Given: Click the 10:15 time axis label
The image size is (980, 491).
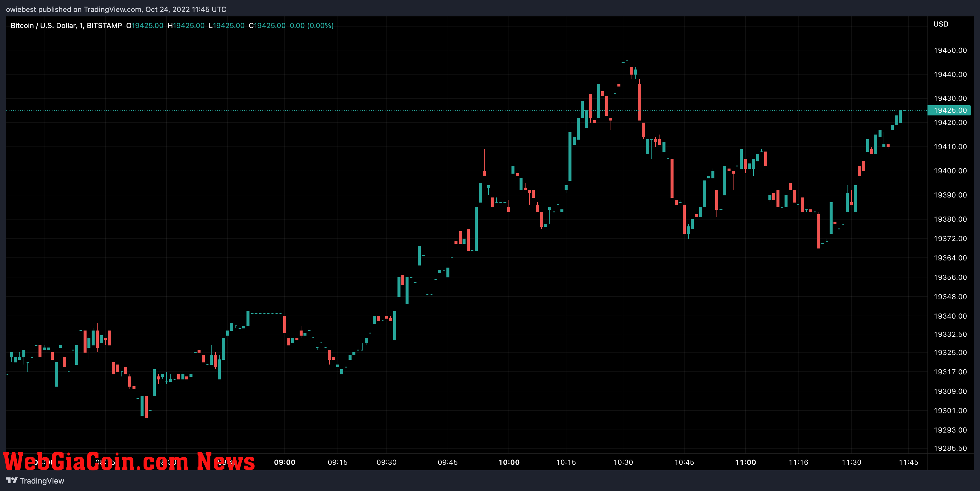Looking at the screenshot, I should tap(566, 462).
